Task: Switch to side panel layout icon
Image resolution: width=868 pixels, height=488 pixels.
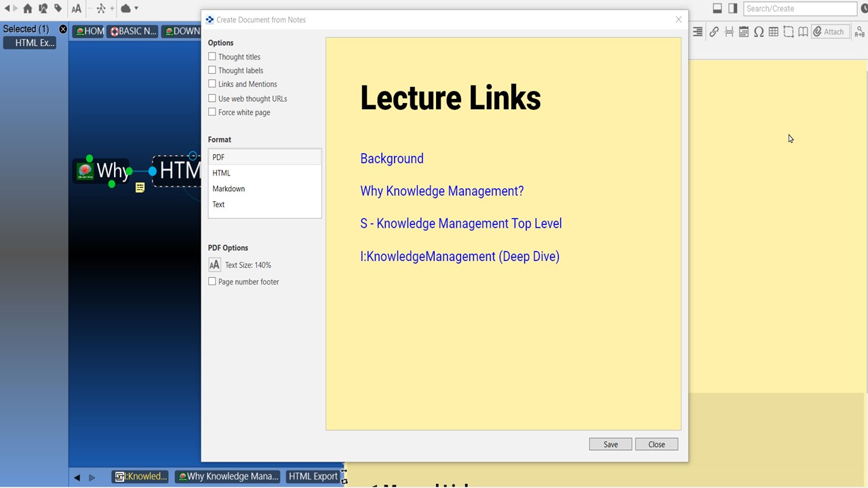Action: click(733, 8)
